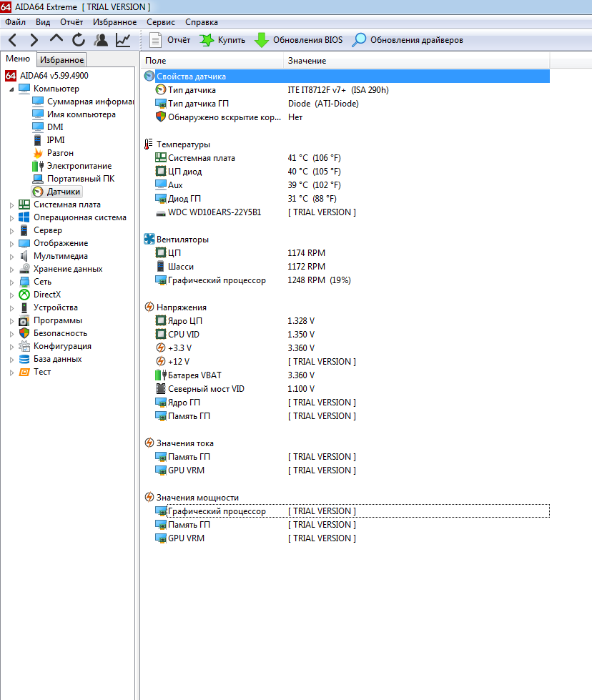The height and width of the screenshot is (700, 592).
Task: Expand the Мультимедиа tree node
Action: pos(11,257)
